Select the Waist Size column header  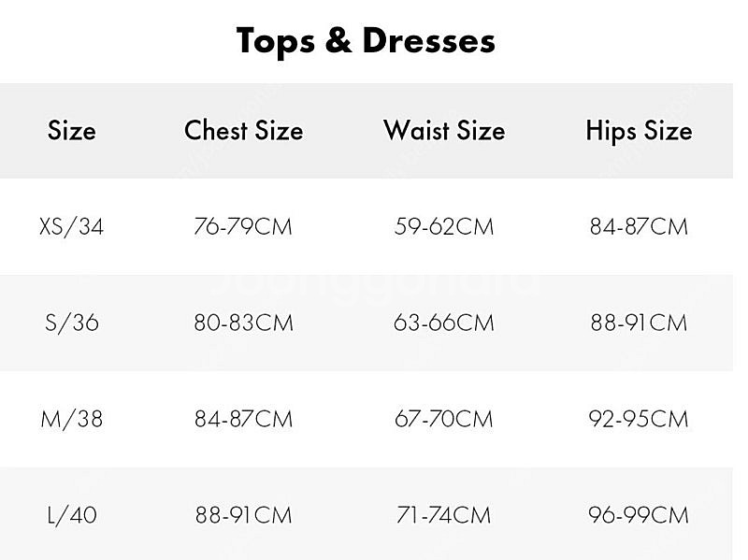point(444,130)
